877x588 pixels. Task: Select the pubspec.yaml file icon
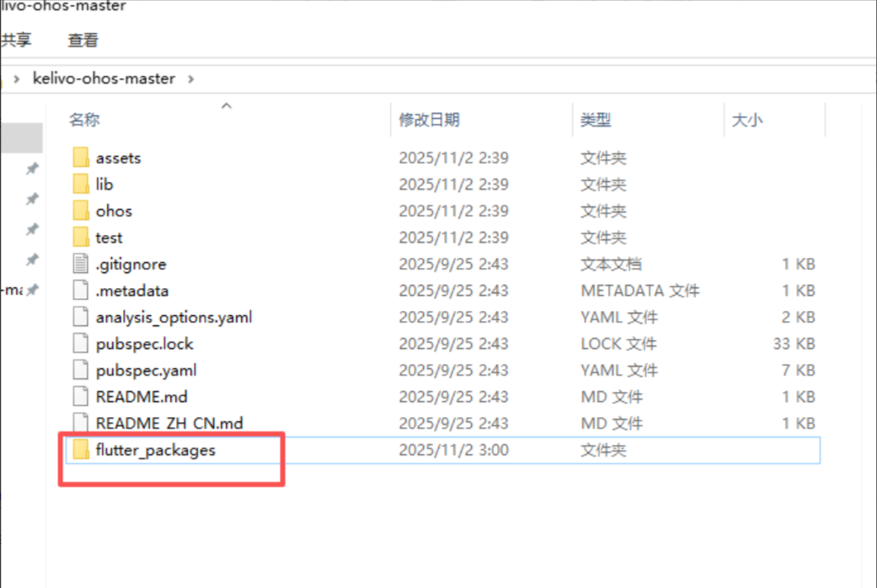point(81,371)
